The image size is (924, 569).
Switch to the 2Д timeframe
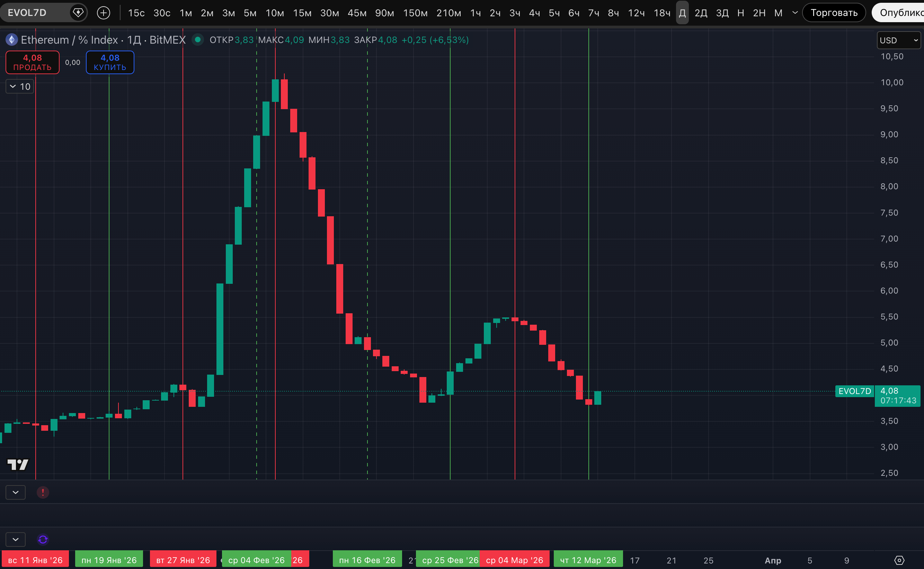point(701,13)
